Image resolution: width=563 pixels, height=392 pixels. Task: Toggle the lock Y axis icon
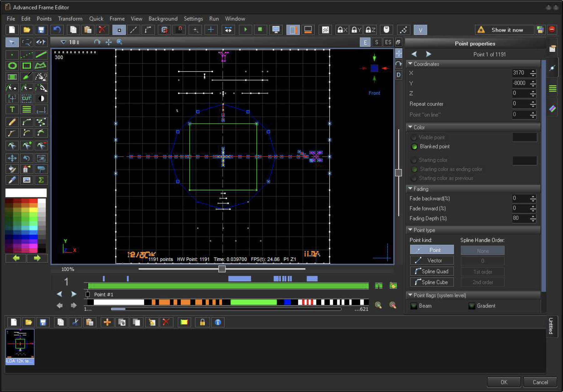(356, 30)
